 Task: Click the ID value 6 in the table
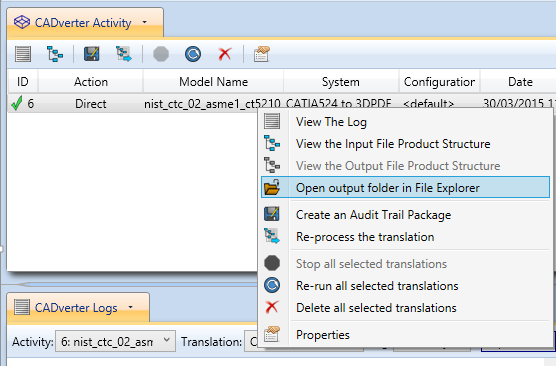pos(31,104)
